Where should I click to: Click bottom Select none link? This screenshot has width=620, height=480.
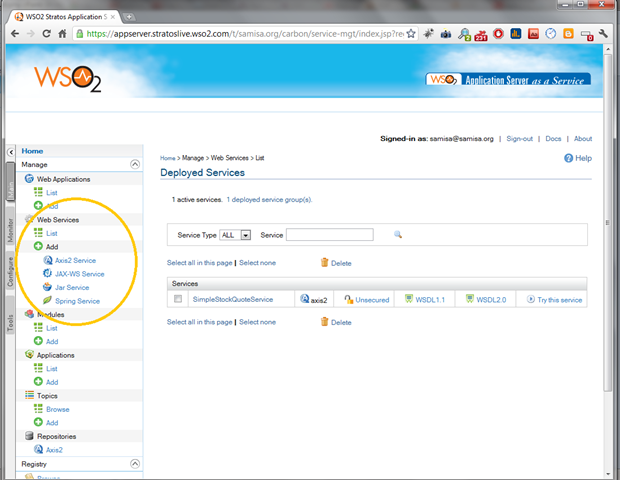[x=257, y=322]
